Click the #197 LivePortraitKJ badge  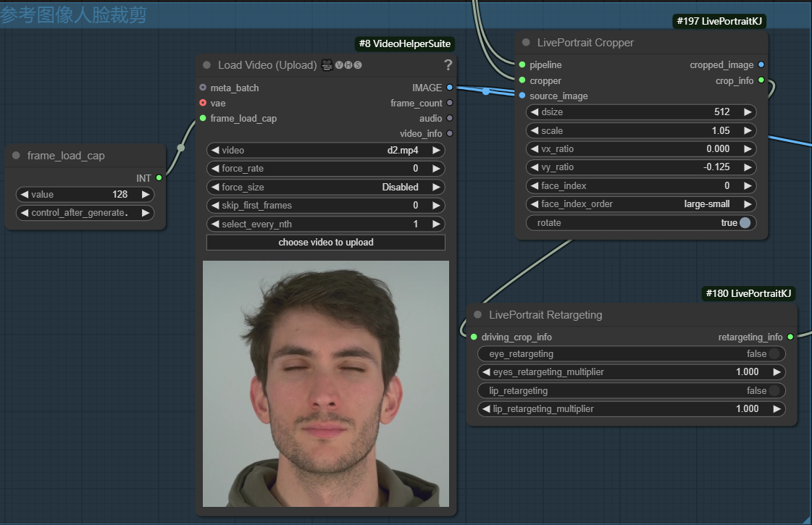(x=719, y=22)
